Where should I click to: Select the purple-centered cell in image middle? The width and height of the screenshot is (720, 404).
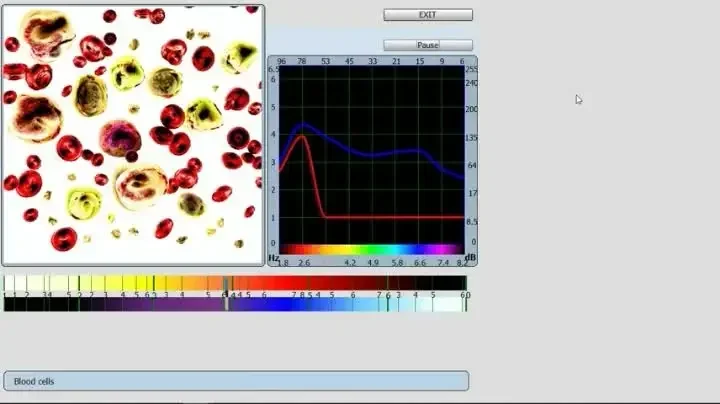120,139
